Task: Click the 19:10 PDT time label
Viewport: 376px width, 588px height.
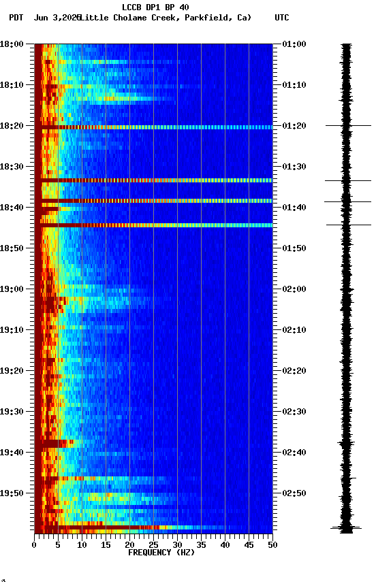Action: (12, 330)
